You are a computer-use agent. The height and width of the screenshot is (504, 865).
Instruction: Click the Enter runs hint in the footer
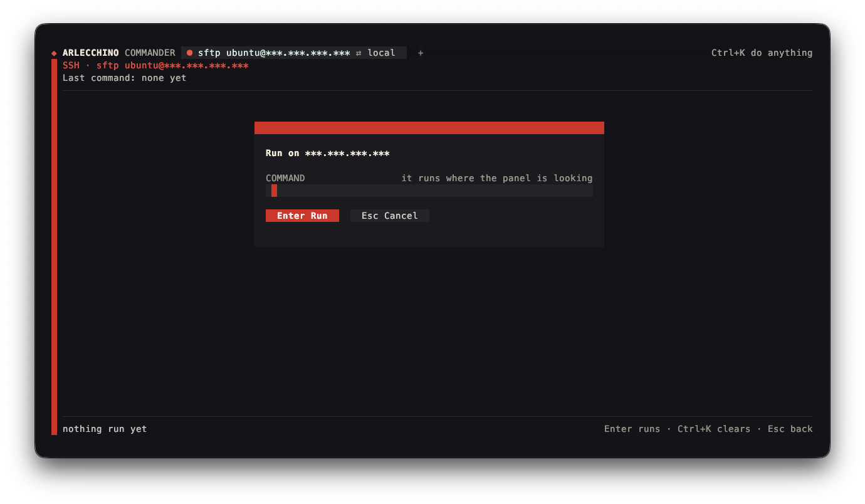pos(632,429)
